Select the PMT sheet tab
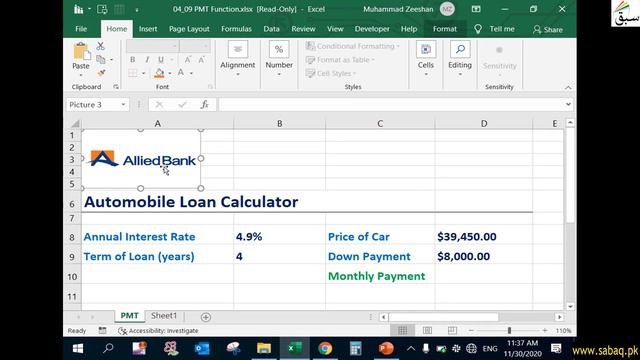Viewport: 640px width, 360px height. click(x=129, y=316)
